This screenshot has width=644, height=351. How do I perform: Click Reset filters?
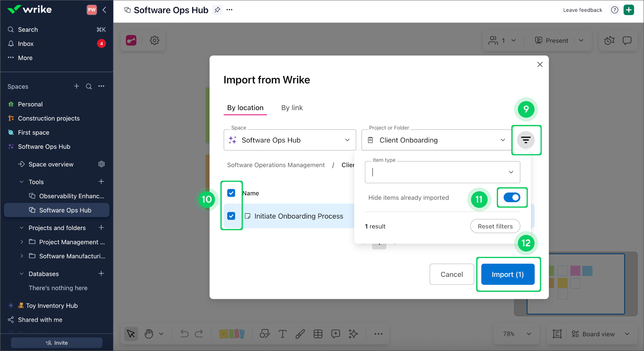(x=495, y=226)
